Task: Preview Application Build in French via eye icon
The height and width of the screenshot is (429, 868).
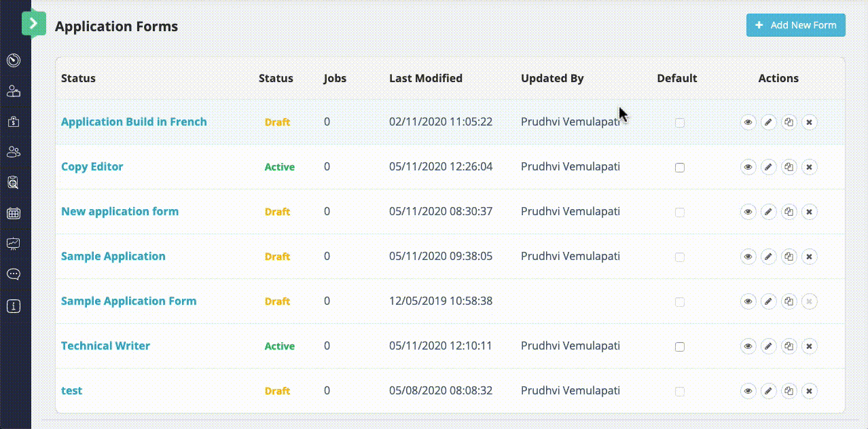Action: coord(748,122)
